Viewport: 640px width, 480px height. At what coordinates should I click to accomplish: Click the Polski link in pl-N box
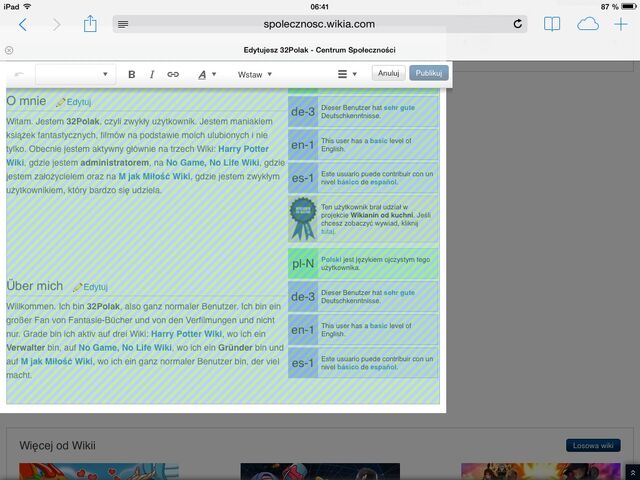pos(331,260)
